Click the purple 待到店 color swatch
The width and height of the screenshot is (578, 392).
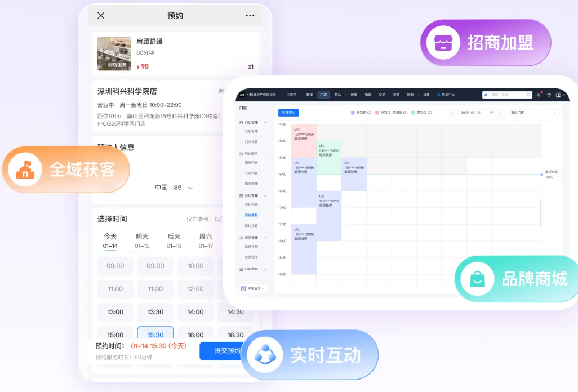pyautogui.click(x=352, y=112)
